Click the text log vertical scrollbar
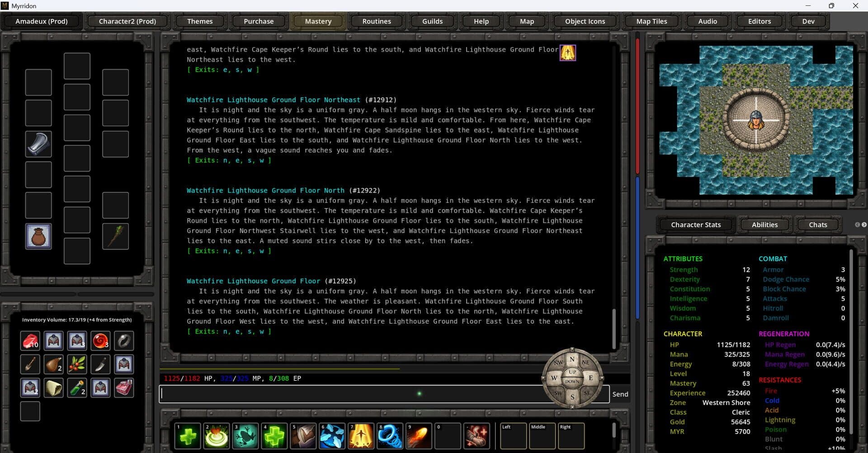868x453 pixels. (614, 329)
